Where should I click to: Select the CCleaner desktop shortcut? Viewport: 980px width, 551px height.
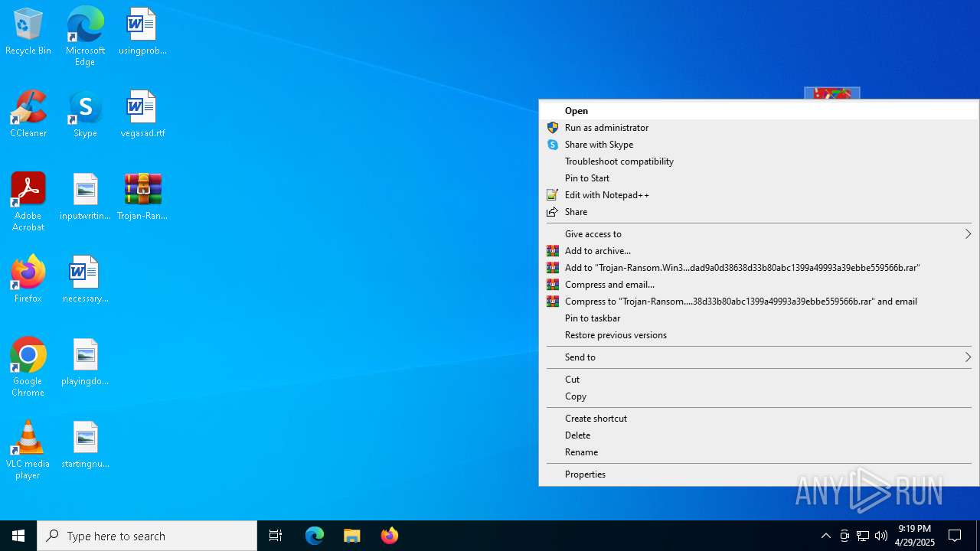pos(28,115)
